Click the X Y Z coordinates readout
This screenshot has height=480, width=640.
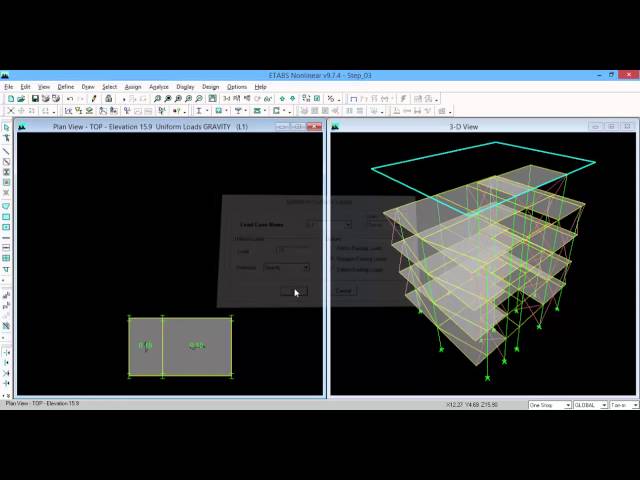point(472,405)
